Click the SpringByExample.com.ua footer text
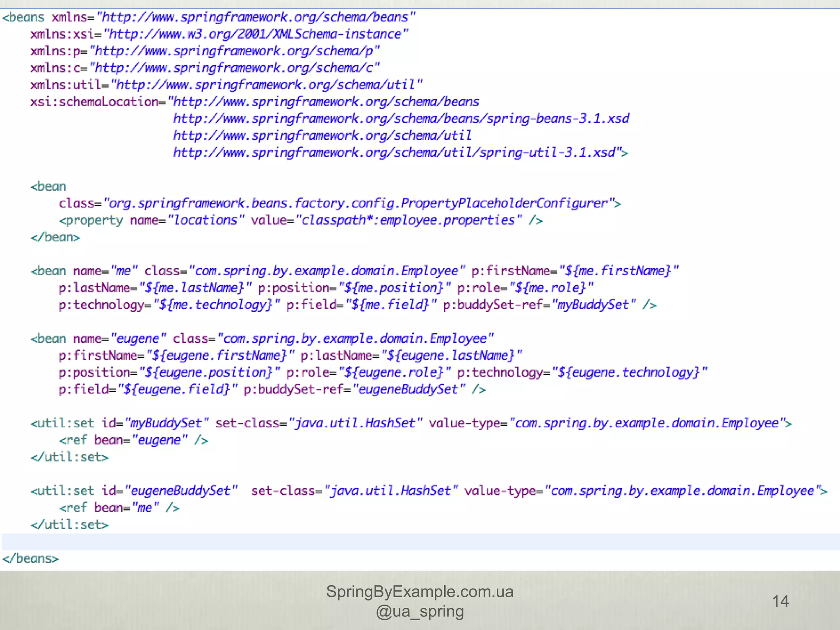840x630 pixels. 420,592
